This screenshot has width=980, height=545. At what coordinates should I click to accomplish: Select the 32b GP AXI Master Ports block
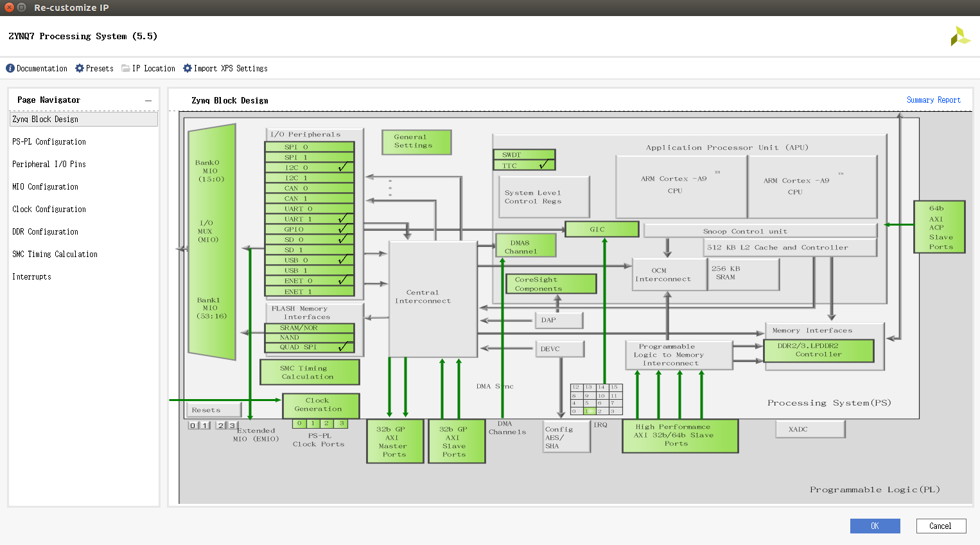(x=394, y=441)
